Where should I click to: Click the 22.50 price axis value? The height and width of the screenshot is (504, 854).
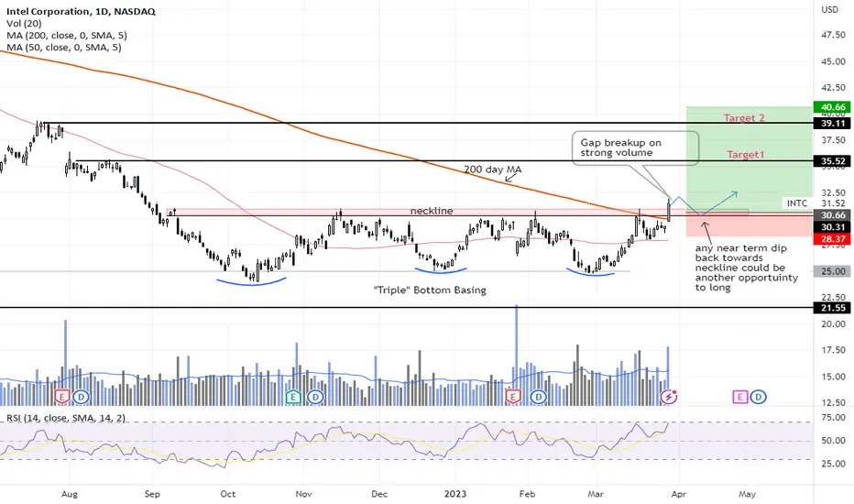[833, 298]
